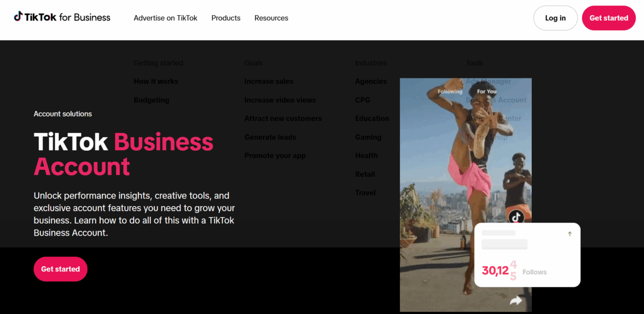The image size is (644, 314).
Task: Select the Generate leads goal
Action: pos(270,137)
